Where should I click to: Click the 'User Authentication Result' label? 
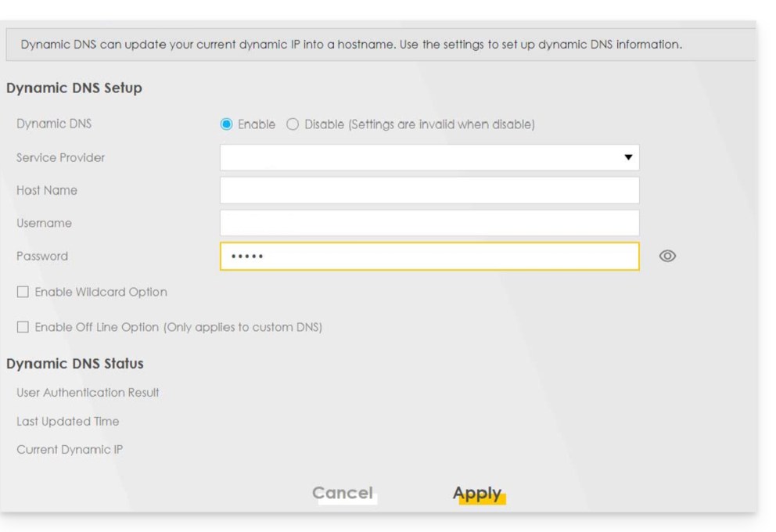tap(88, 393)
